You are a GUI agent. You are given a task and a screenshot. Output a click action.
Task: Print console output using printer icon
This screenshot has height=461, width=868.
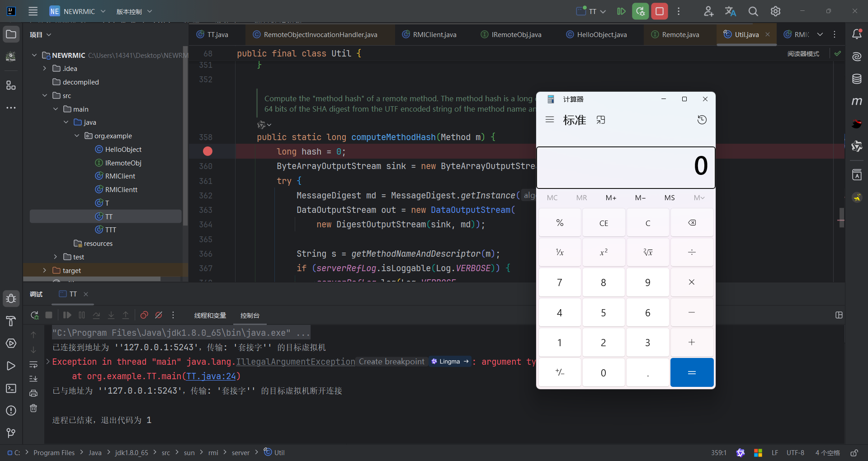[x=33, y=393]
